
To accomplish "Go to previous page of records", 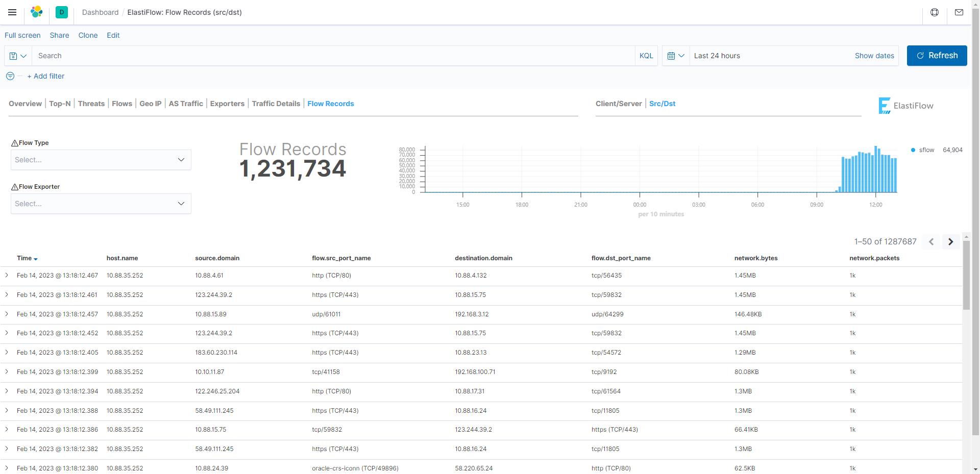I will click(931, 242).
